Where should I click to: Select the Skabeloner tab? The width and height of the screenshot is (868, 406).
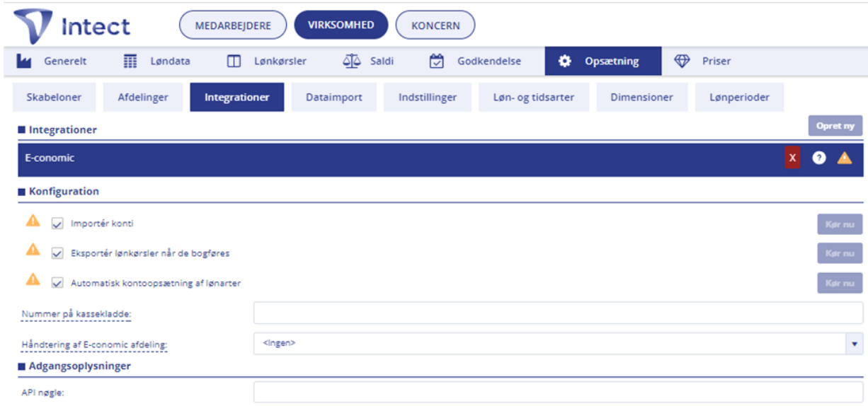pyautogui.click(x=54, y=98)
